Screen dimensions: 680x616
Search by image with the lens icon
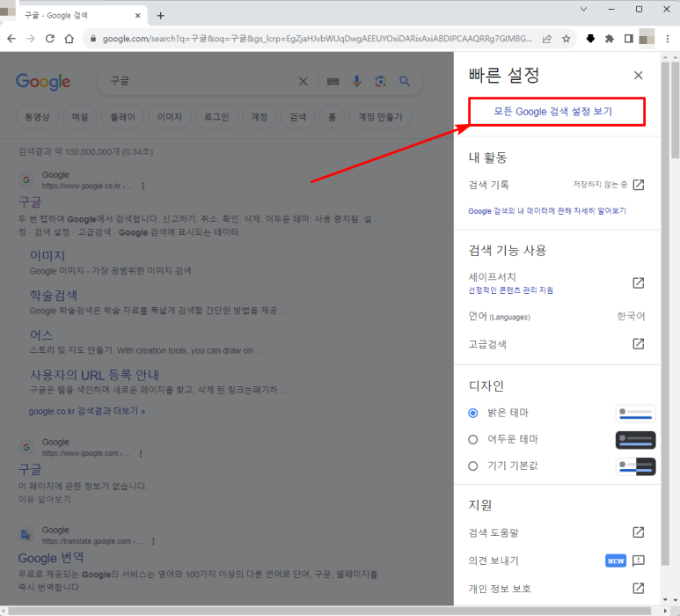(381, 81)
